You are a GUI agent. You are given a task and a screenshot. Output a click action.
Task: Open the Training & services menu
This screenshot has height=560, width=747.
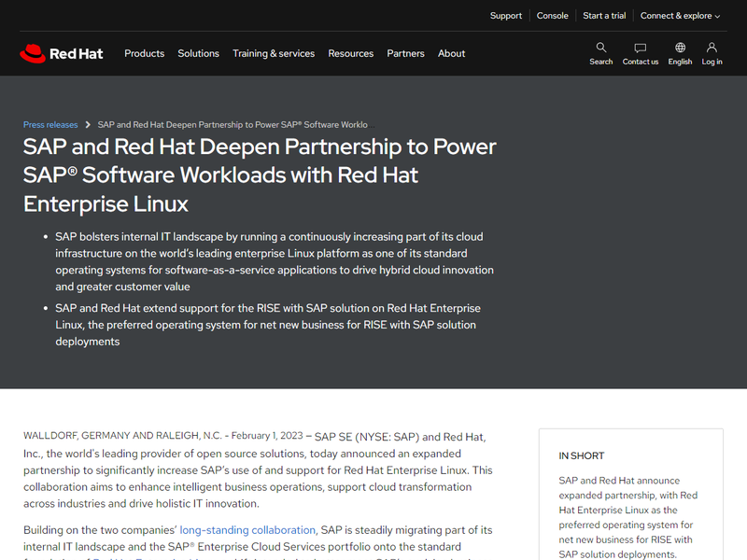click(x=274, y=53)
